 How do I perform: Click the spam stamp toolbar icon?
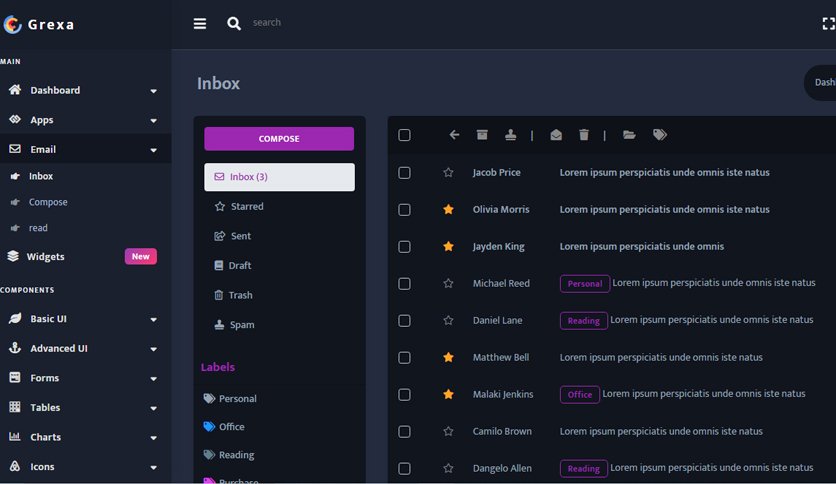click(x=510, y=135)
